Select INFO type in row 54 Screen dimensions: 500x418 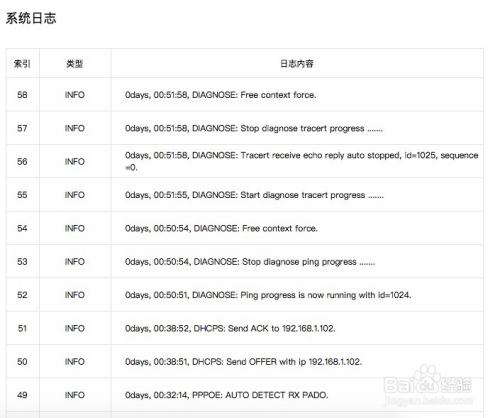pos(75,228)
